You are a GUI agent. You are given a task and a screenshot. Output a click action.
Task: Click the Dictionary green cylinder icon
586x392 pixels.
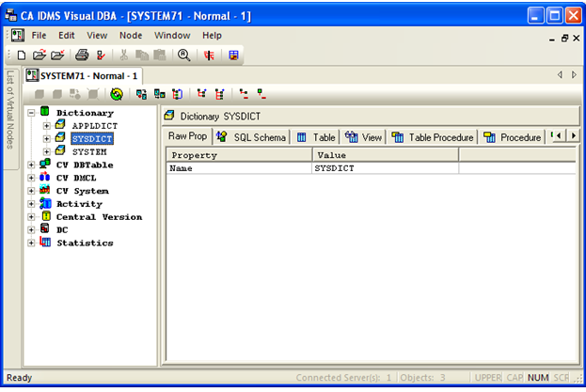pyautogui.click(x=45, y=111)
